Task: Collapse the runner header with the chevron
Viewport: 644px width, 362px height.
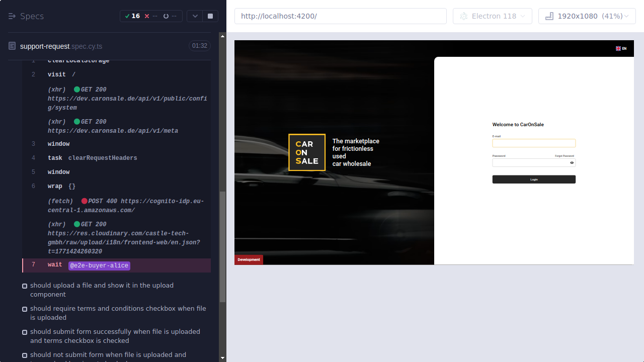Action: [x=195, y=16]
